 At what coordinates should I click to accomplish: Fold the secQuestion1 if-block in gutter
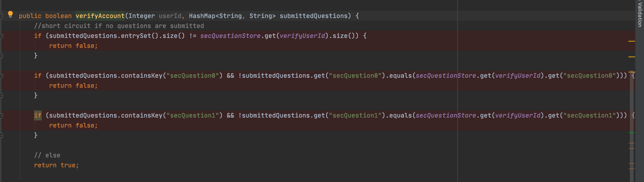tap(1, 116)
